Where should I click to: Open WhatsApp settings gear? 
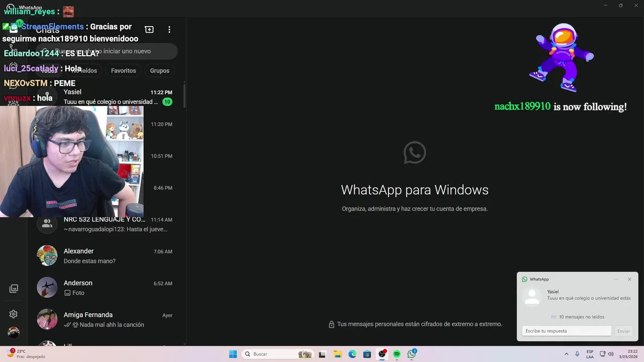click(x=14, y=314)
